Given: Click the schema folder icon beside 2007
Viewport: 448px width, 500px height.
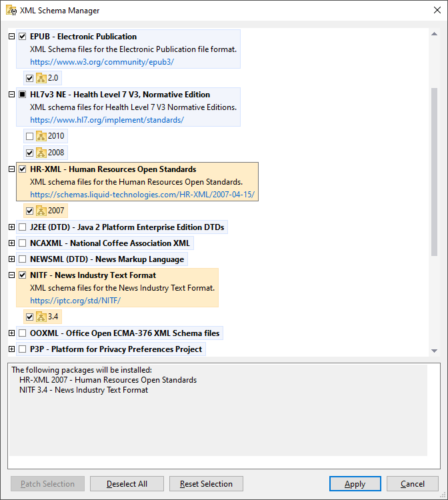Looking at the screenshot, I should pyautogui.click(x=41, y=211).
